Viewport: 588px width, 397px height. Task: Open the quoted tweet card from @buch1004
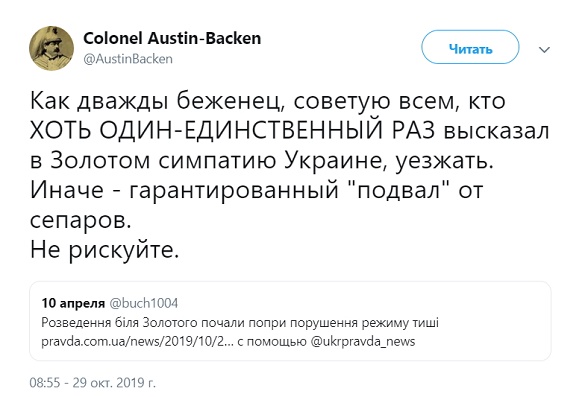click(290, 321)
